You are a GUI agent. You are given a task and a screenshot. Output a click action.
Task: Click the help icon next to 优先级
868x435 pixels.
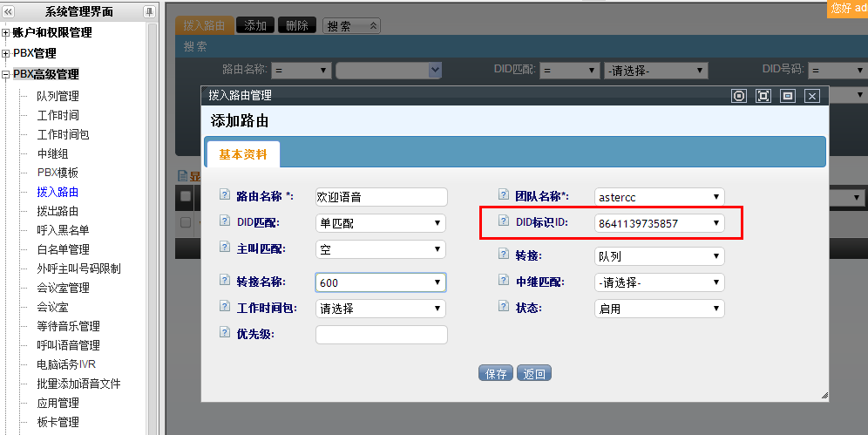pos(224,333)
